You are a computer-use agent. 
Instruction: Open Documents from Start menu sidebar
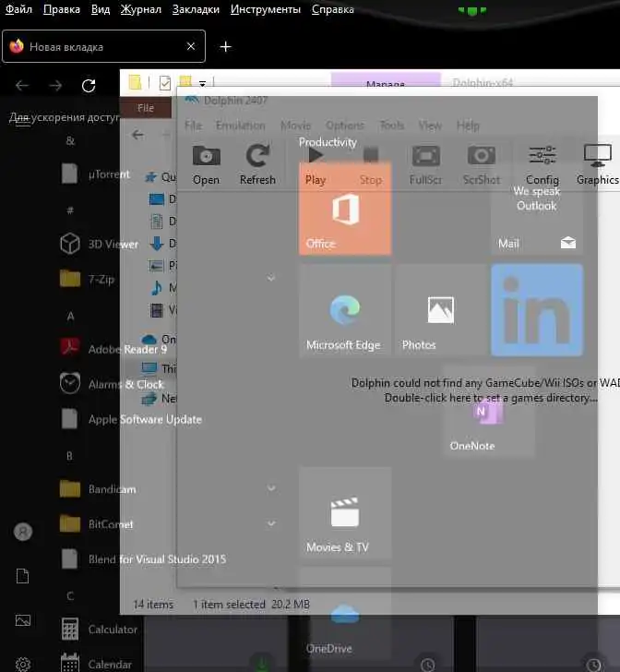[x=23, y=576]
